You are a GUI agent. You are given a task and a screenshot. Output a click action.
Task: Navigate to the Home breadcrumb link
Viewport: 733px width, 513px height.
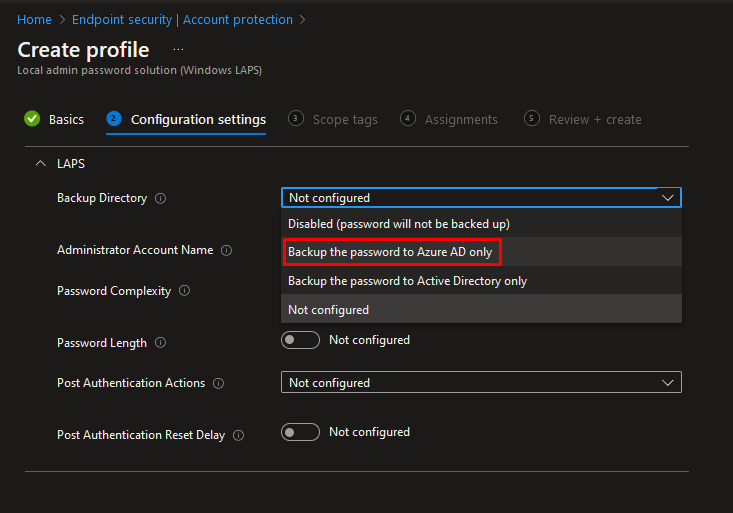(x=34, y=20)
